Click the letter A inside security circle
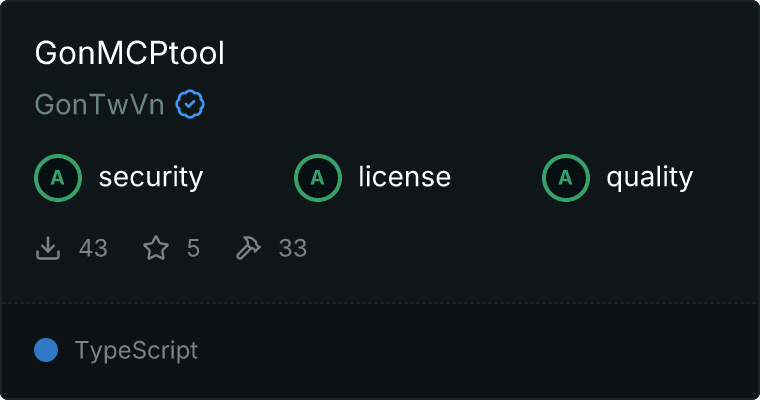Image resolution: width=760 pixels, height=400 pixels. click(x=58, y=178)
